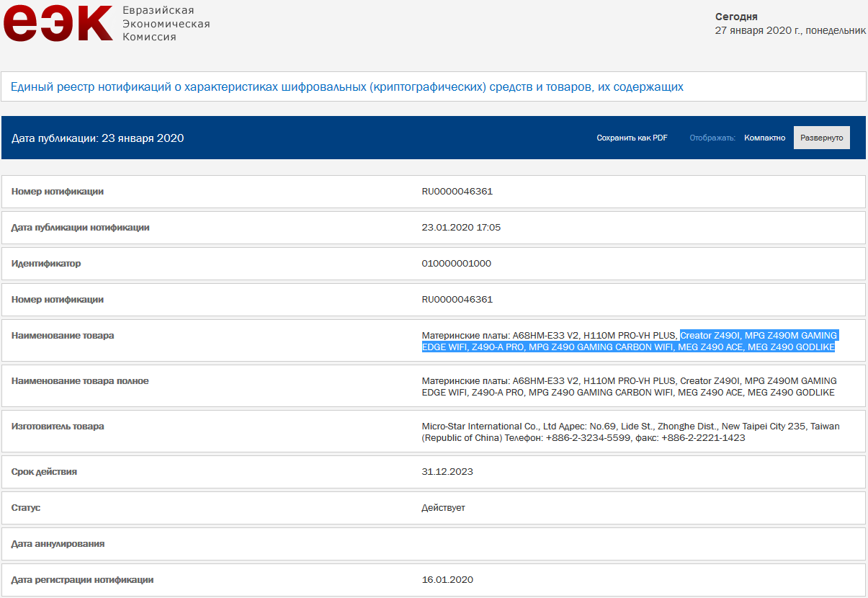Click the Статус label
This screenshot has width=868, height=598.
pos(26,508)
